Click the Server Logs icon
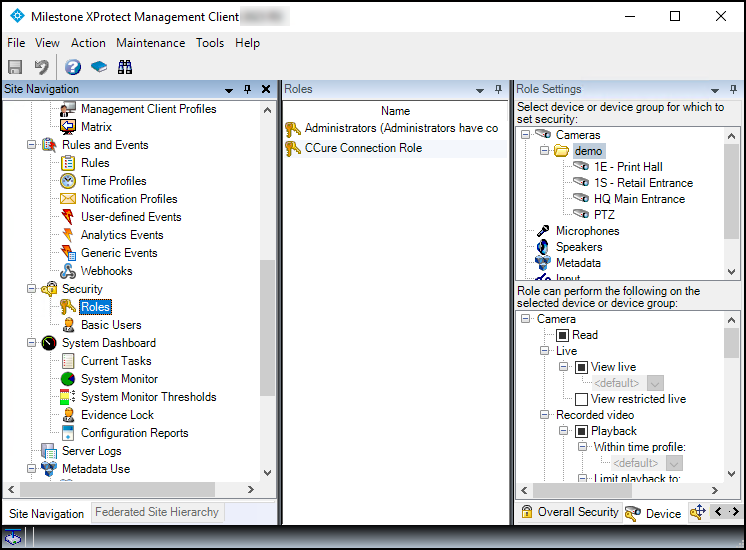 (49, 451)
